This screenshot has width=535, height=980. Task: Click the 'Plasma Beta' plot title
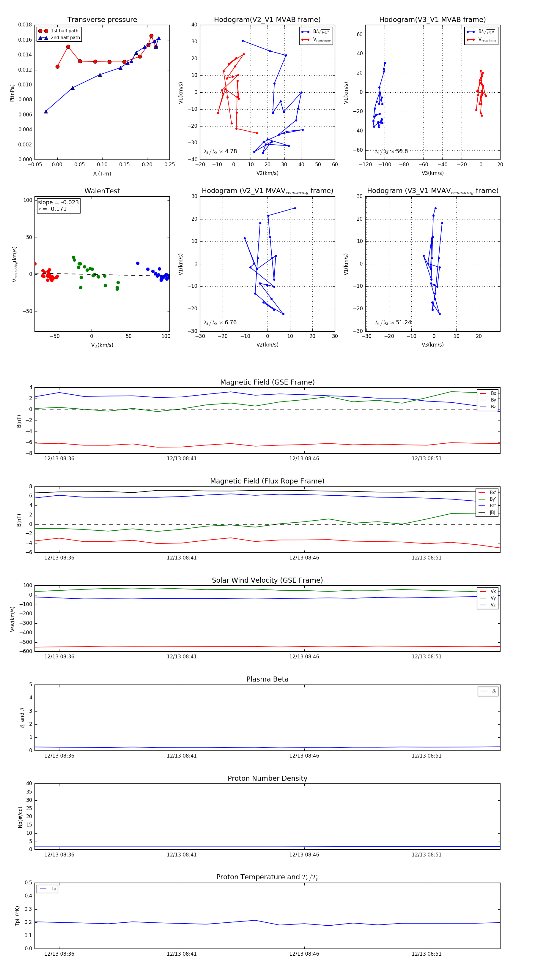pos(267,679)
